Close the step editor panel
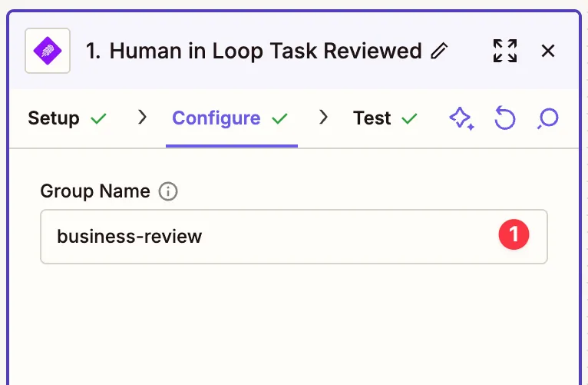Viewport: 588px width, 385px height. (548, 51)
